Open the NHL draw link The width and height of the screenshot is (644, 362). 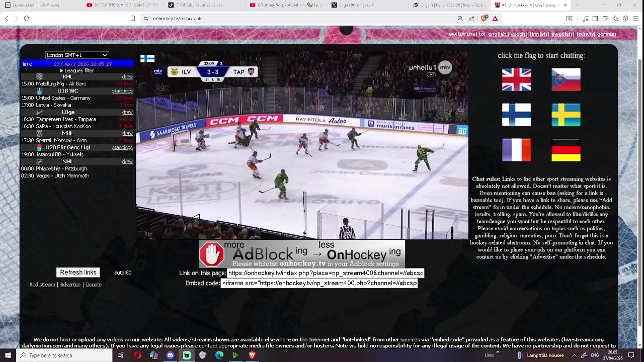127,161
